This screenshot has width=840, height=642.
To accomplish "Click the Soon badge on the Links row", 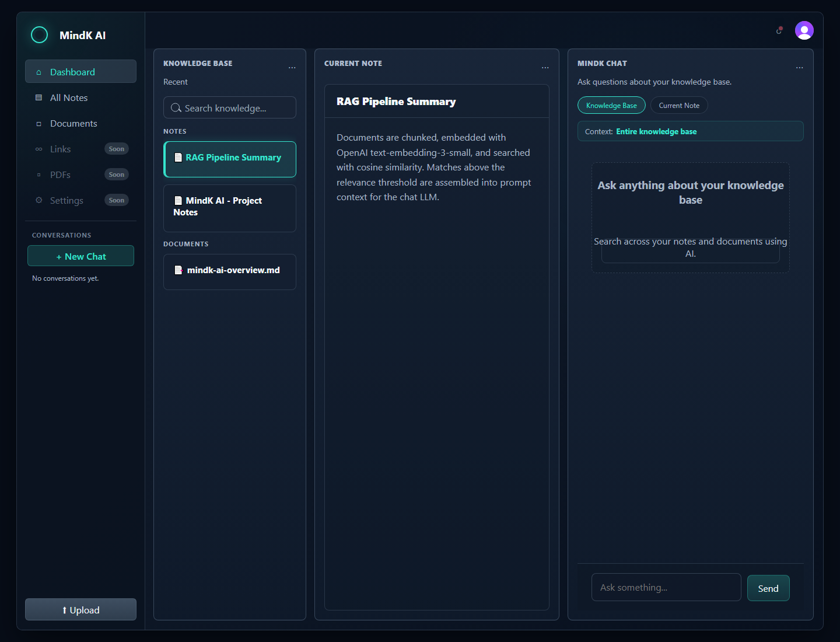I will (117, 149).
